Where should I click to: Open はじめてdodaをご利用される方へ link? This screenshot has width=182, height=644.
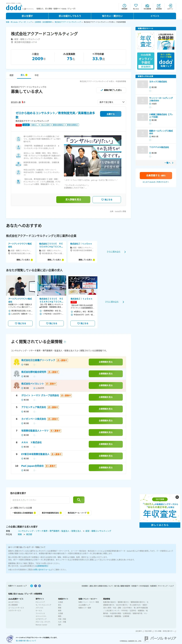coord(156,182)
